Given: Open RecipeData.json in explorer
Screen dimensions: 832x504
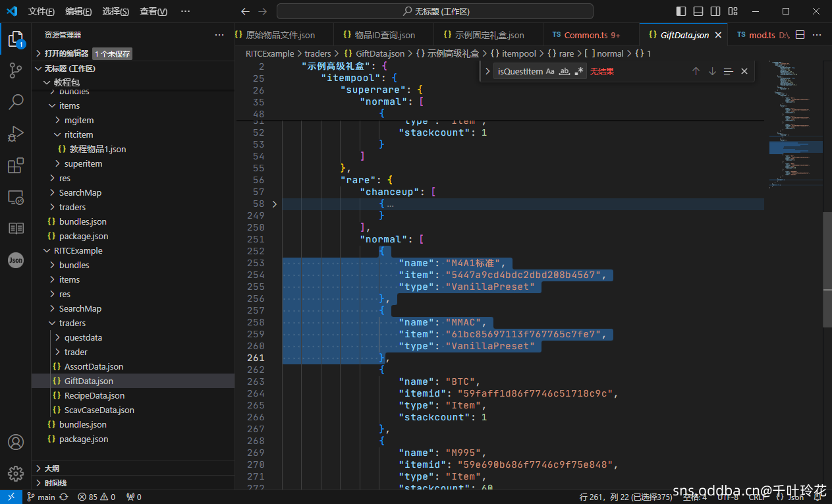Looking at the screenshot, I should click(133, 395).
